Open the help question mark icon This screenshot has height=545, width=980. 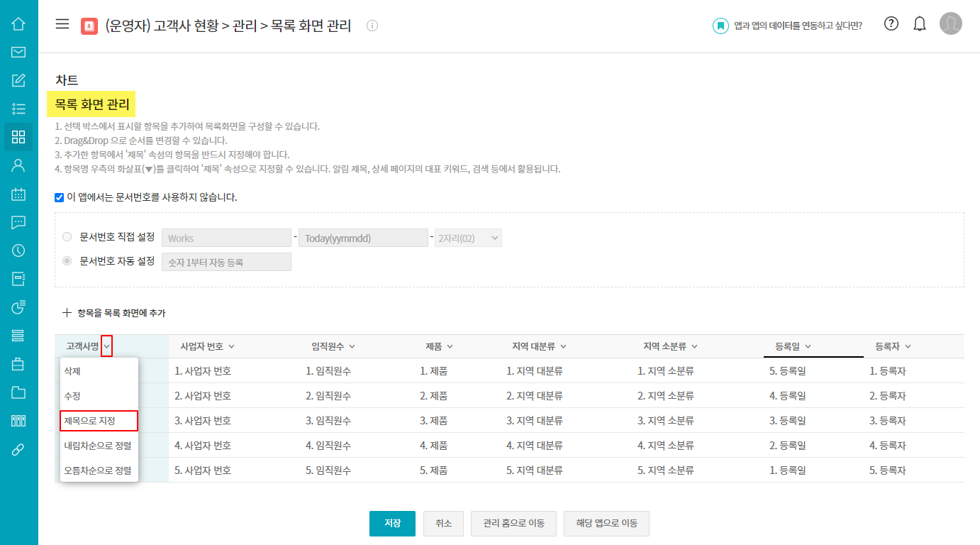point(891,23)
